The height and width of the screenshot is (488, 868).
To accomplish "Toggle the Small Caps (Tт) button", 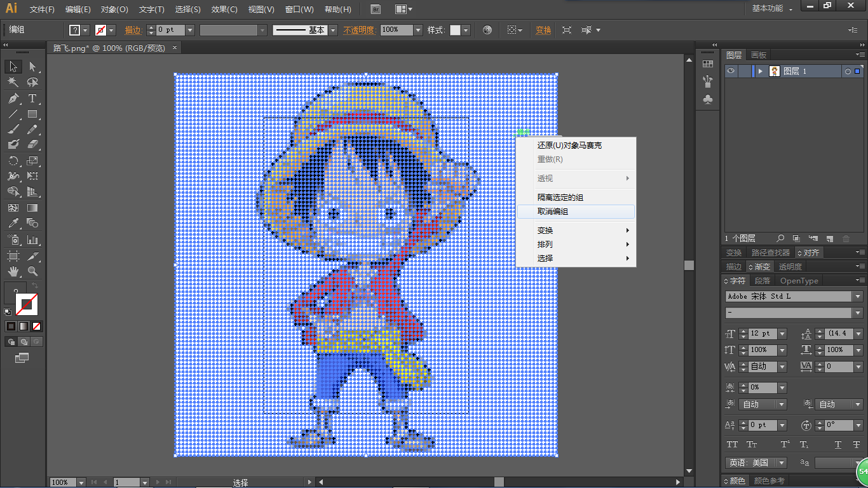I will pos(752,444).
